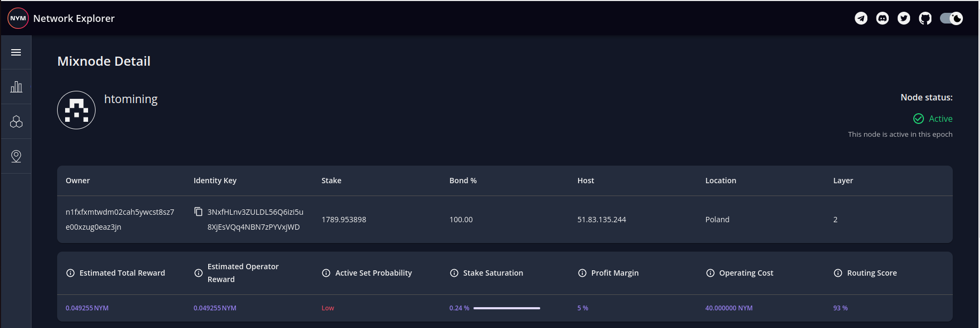This screenshot has width=980, height=328.
Task: Toggle the dark/light mode switch
Action: [951, 18]
